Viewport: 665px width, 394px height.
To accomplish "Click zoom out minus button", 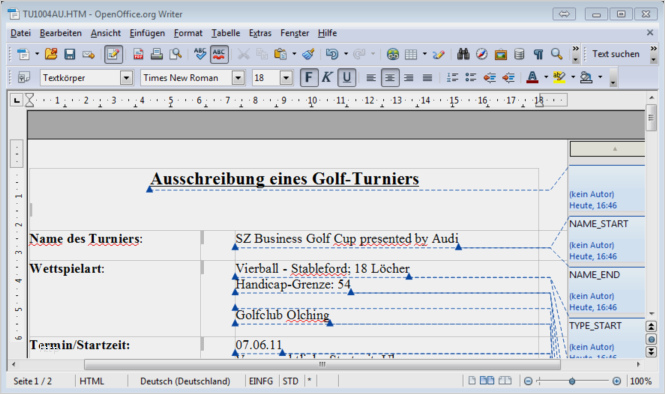I will (x=528, y=381).
